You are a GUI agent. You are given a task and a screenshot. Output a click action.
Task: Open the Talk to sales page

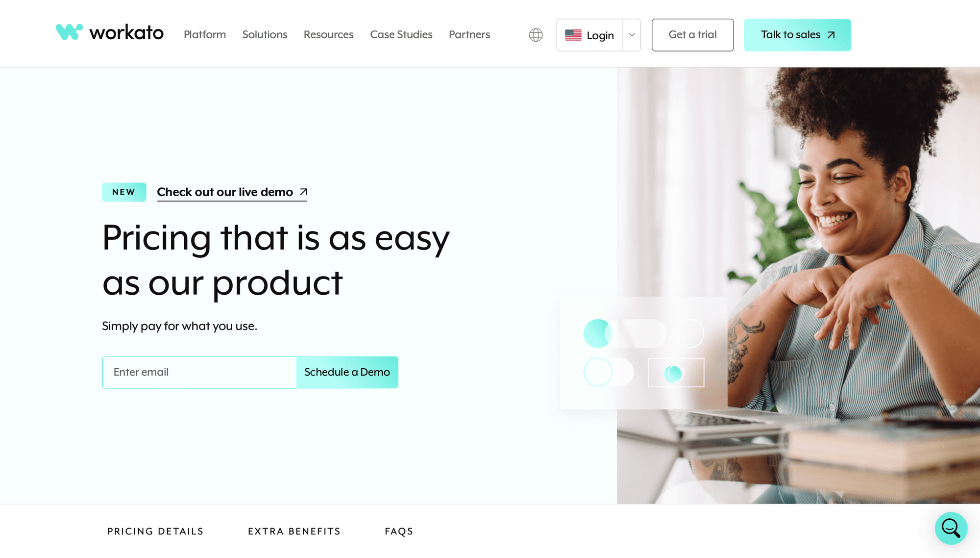pyautogui.click(x=798, y=34)
